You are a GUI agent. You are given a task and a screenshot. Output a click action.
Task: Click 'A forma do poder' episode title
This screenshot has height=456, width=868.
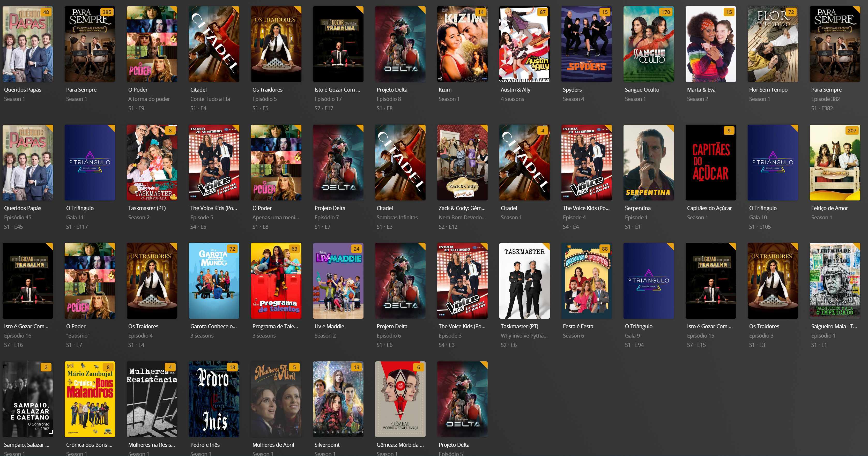coord(149,99)
